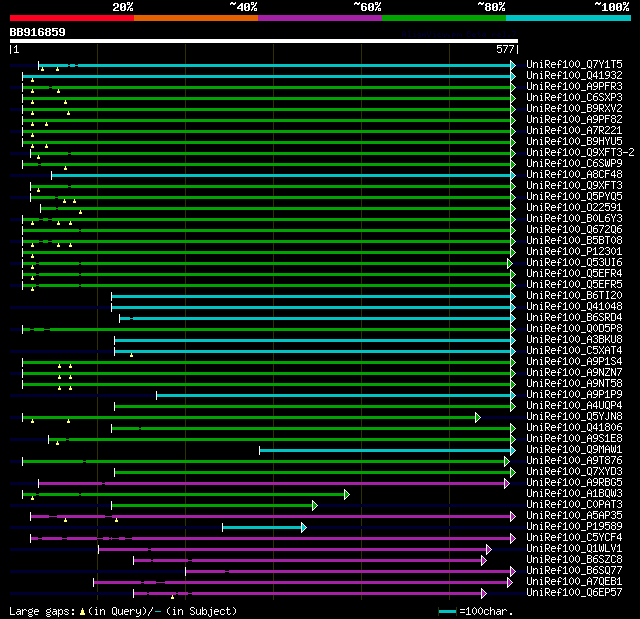Select the UniRef100_Q9XFT3-2 isoform label
The height and width of the screenshot is (619, 640).
[x=580, y=153]
